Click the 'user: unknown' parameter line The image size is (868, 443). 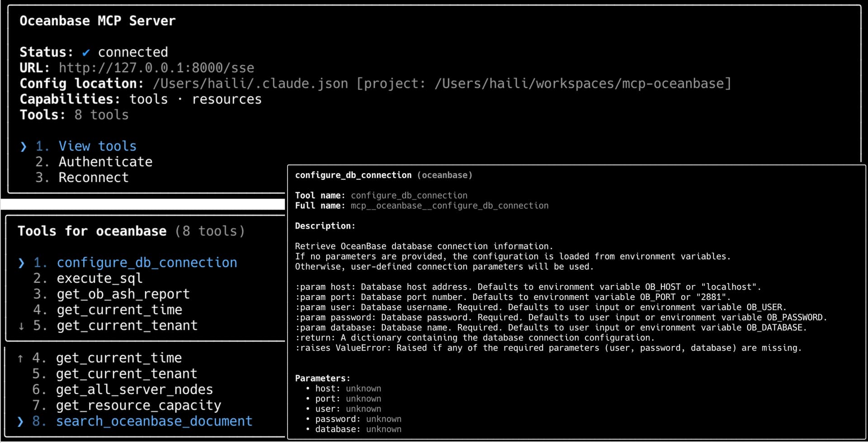pyautogui.click(x=348, y=409)
